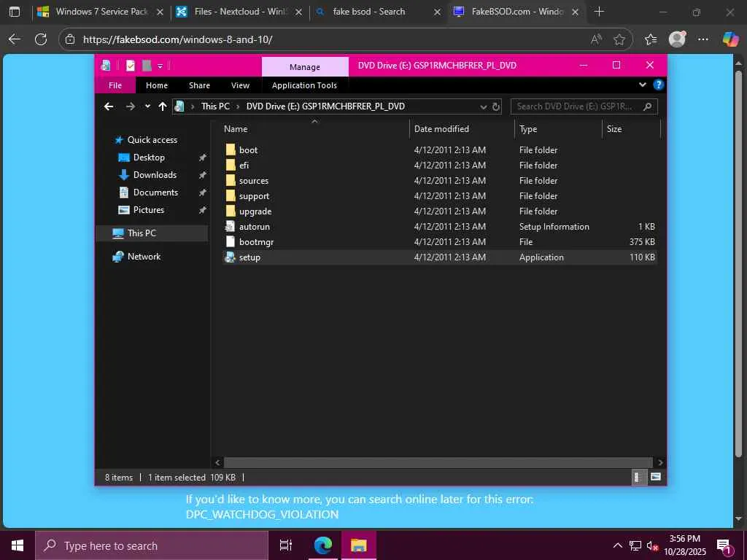747x560 pixels.
Task: Click the horizontal scrollbar in file list
Action: point(438,462)
